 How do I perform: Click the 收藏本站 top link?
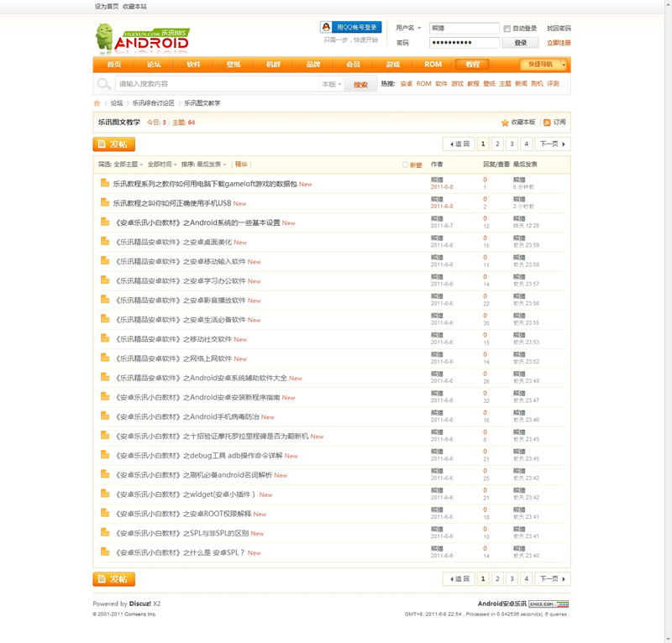coord(134,7)
